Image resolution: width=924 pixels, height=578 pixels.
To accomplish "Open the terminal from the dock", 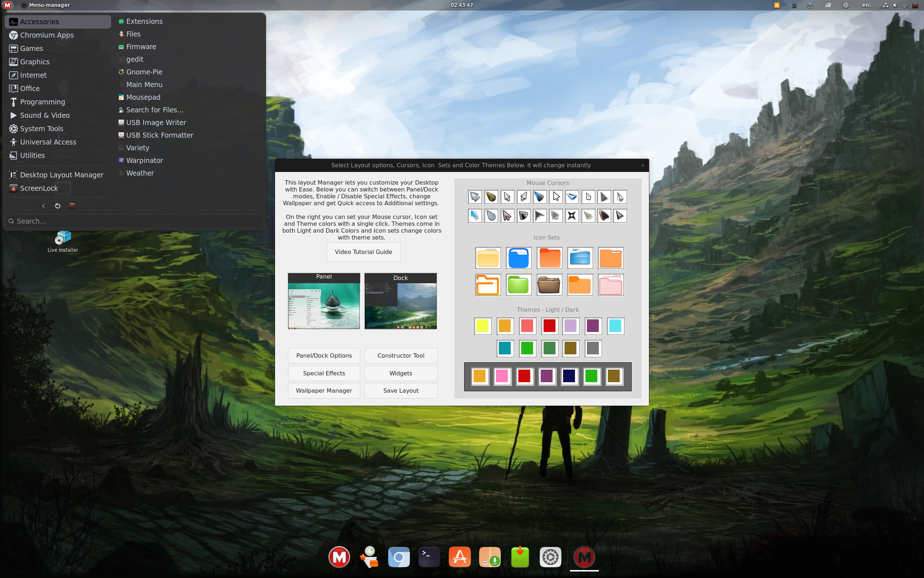I will [x=429, y=557].
